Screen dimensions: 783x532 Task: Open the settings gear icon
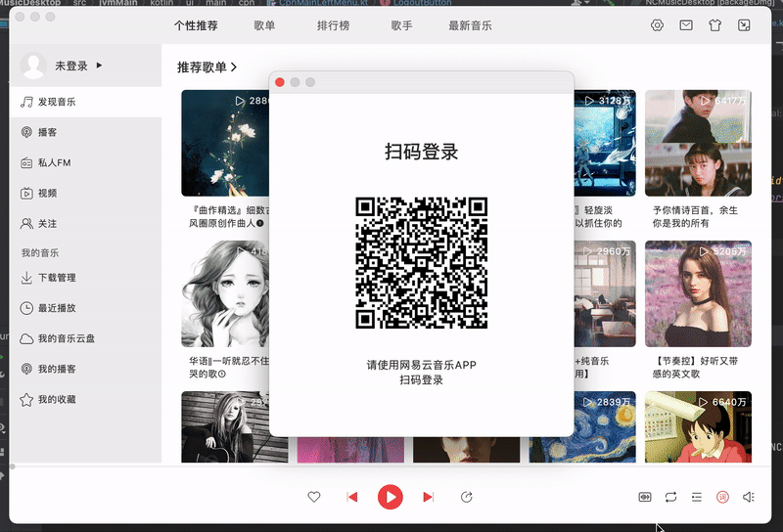point(657,25)
